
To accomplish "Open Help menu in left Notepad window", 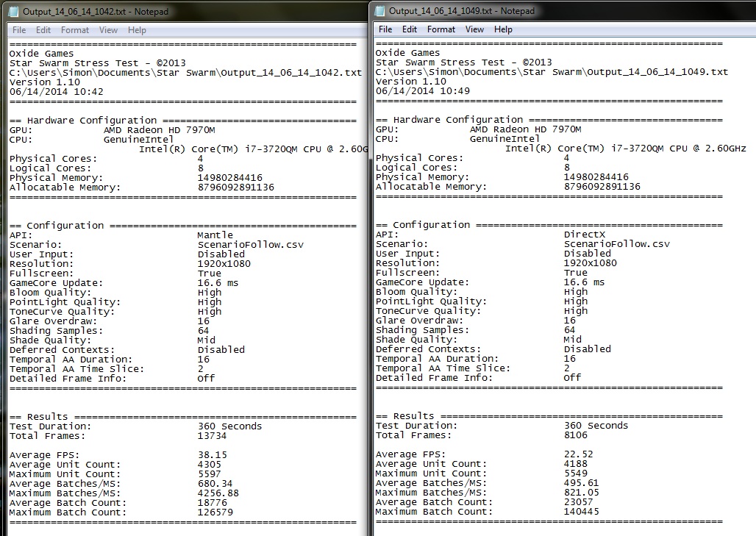I will click(x=137, y=30).
